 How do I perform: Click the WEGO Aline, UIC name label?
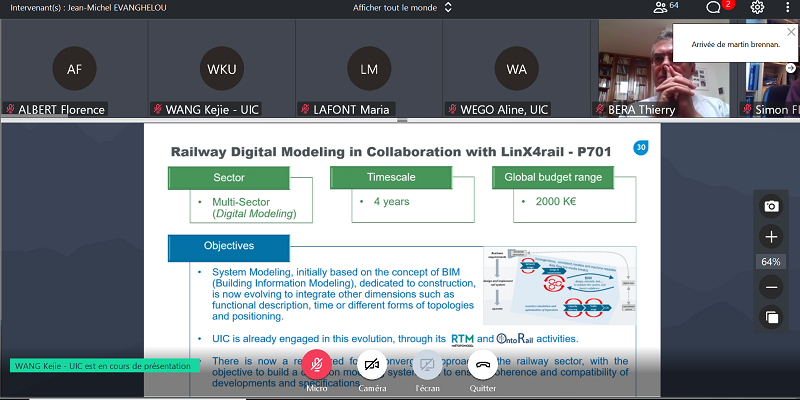(498, 109)
